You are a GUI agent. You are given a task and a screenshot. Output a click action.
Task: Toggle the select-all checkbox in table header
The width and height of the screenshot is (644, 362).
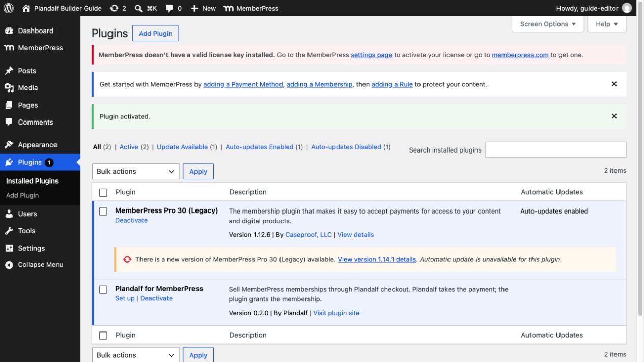pos(103,192)
